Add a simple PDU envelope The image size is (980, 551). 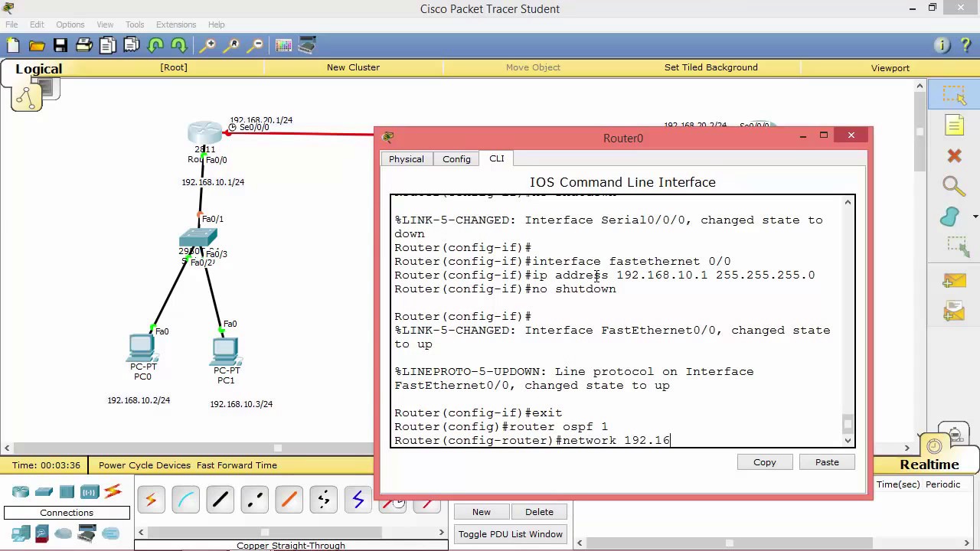point(954,282)
